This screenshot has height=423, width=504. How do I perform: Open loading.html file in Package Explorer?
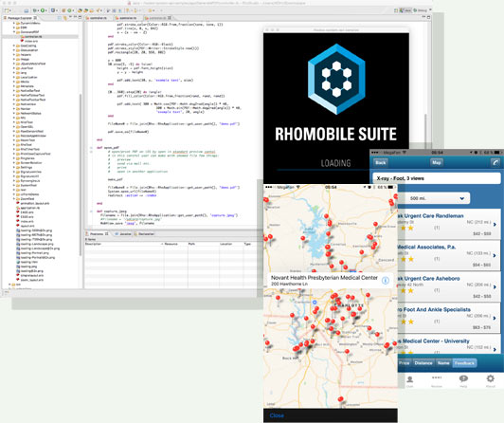click(x=27, y=262)
